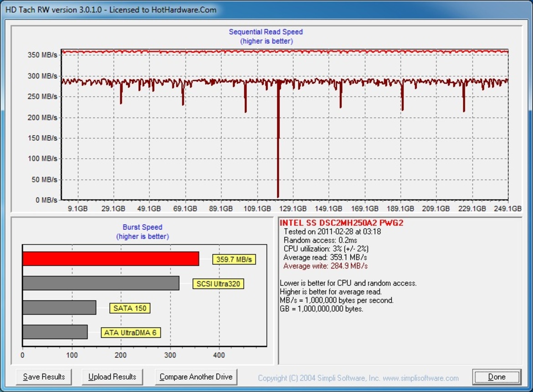Click the burst chart 100 axis label
The width and height of the screenshot is (533, 392).
pos(72,355)
